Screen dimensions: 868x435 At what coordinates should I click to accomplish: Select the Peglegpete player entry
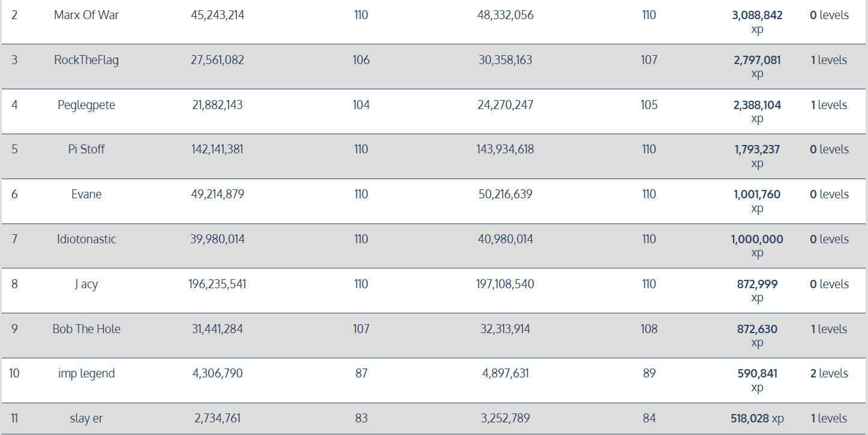(x=86, y=105)
